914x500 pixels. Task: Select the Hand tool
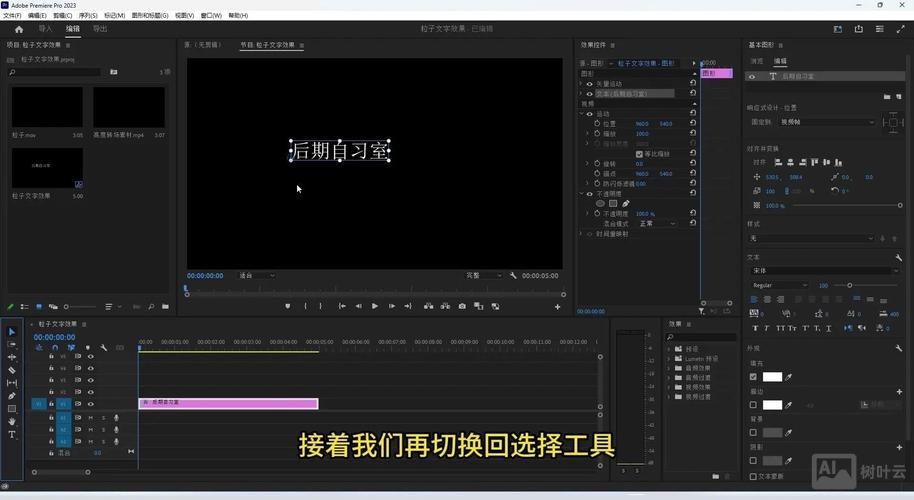[12, 421]
